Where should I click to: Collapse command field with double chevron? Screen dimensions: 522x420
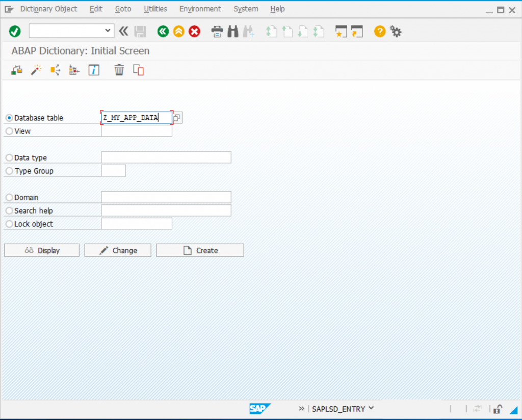click(x=123, y=31)
